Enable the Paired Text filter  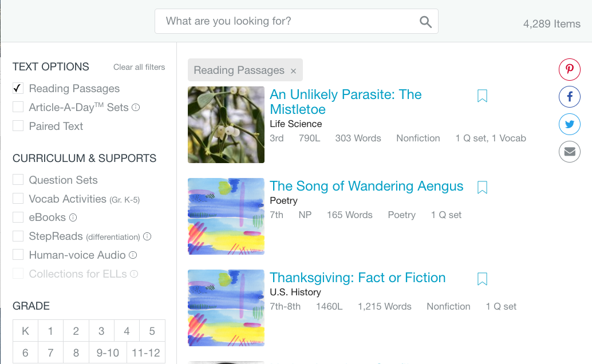click(x=18, y=126)
